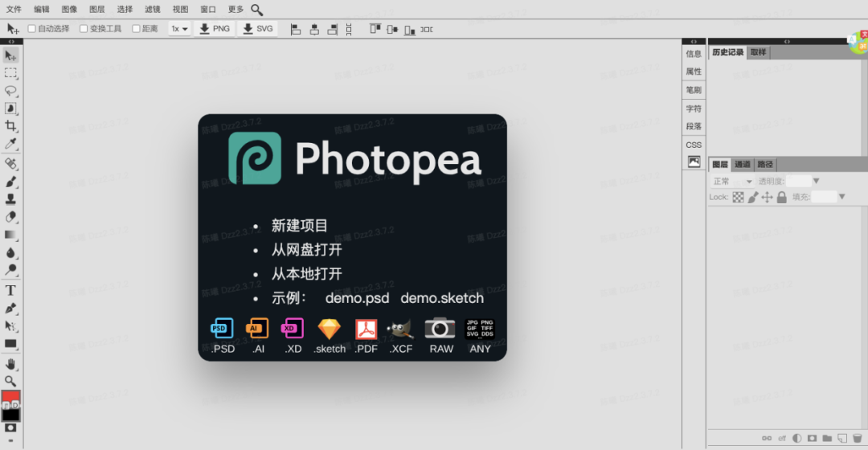868x450 pixels.
Task: Open the demo.psd example
Action: [357, 298]
